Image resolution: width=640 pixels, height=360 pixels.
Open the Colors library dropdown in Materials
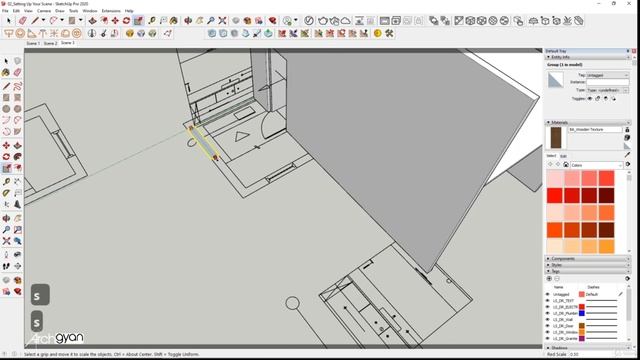coord(596,165)
